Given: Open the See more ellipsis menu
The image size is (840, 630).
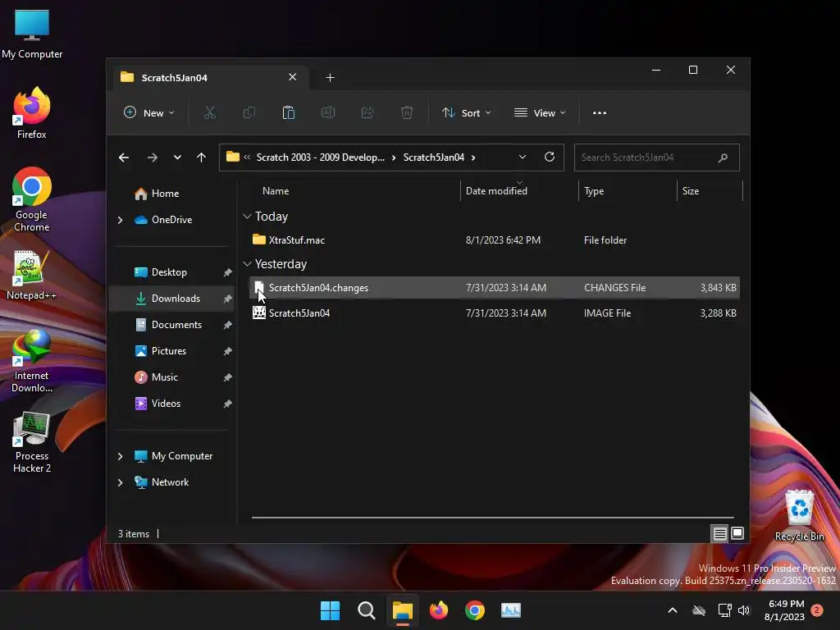Looking at the screenshot, I should (x=600, y=112).
